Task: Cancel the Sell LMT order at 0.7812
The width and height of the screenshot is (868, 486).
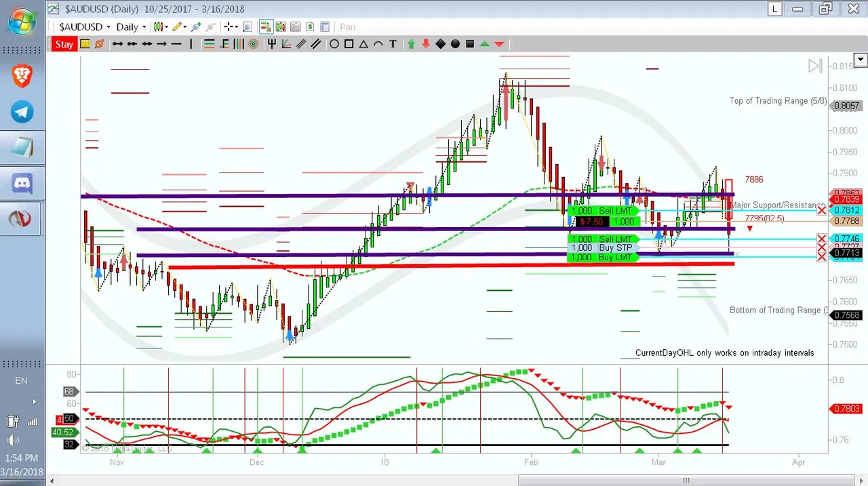Action: click(822, 211)
